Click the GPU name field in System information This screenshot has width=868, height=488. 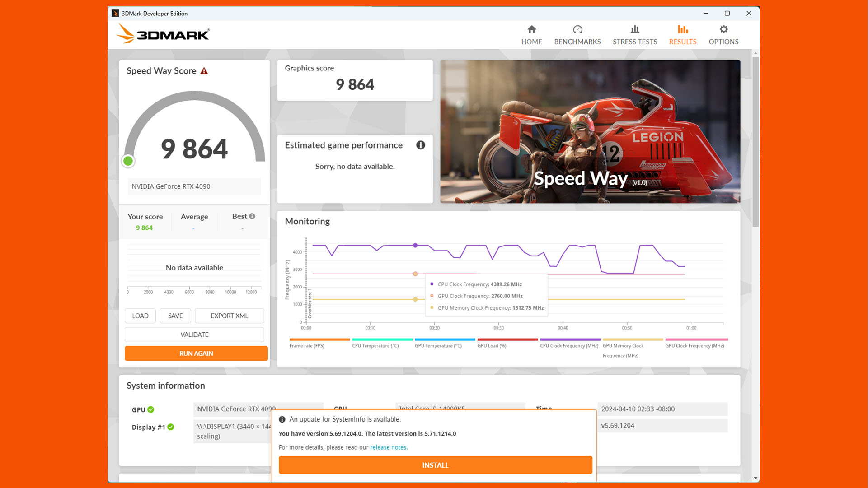click(x=258, y=409)
